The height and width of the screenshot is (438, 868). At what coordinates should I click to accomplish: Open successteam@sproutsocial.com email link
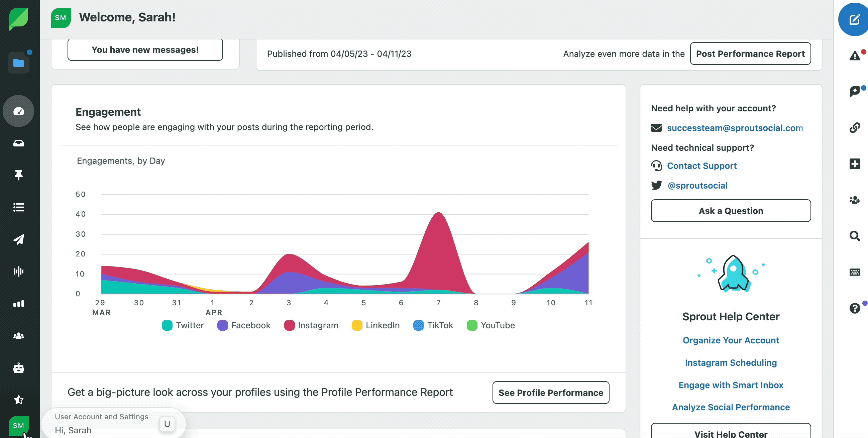tap(735, 128)
